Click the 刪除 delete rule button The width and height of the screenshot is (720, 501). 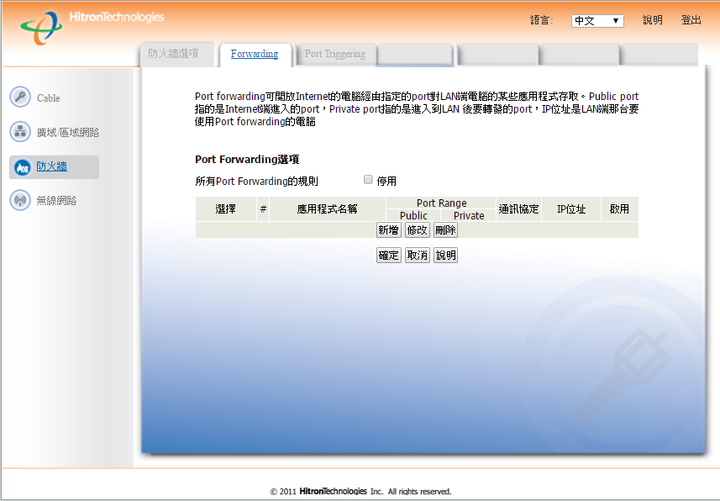(445, 230)
